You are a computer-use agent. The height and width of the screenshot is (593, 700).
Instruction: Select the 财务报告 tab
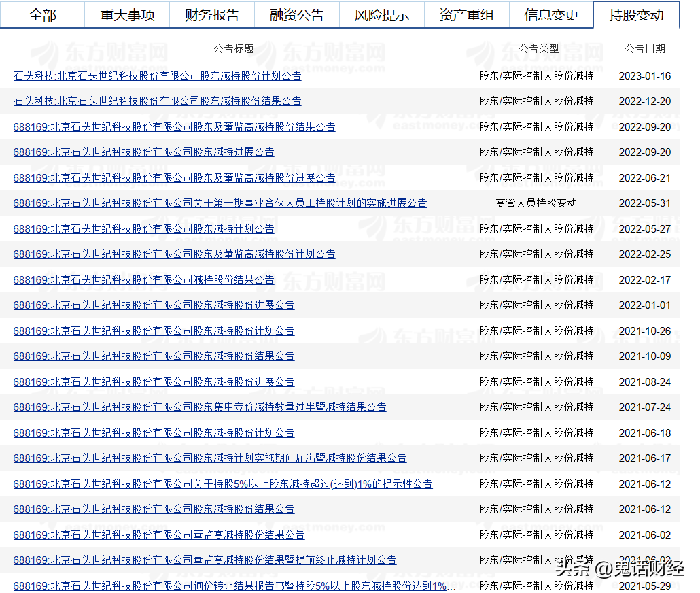212,15
